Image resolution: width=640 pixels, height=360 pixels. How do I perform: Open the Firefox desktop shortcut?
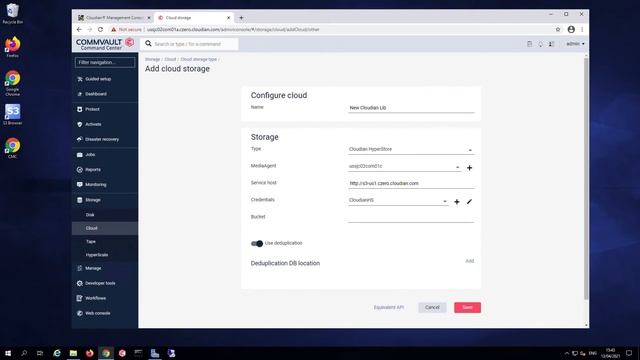coord(13,47)
